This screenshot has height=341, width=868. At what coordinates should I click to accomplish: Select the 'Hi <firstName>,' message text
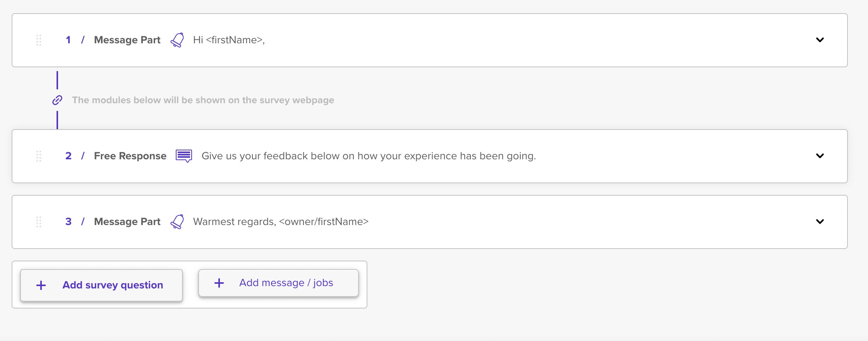229,40
